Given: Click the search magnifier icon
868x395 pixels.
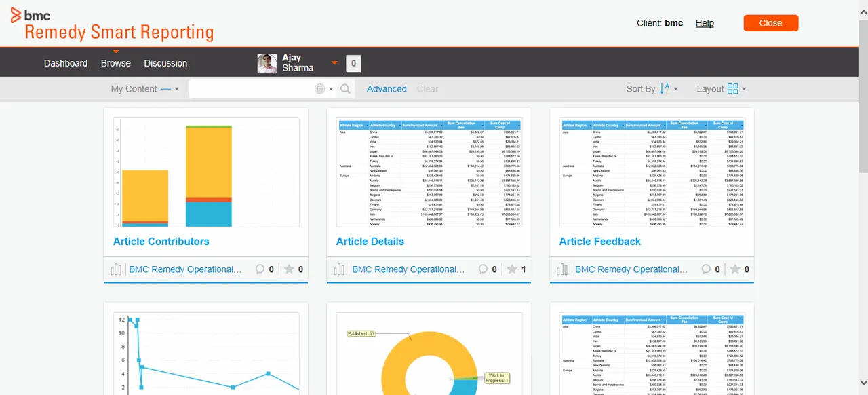Looking at the screenshot, I should 345,89.
